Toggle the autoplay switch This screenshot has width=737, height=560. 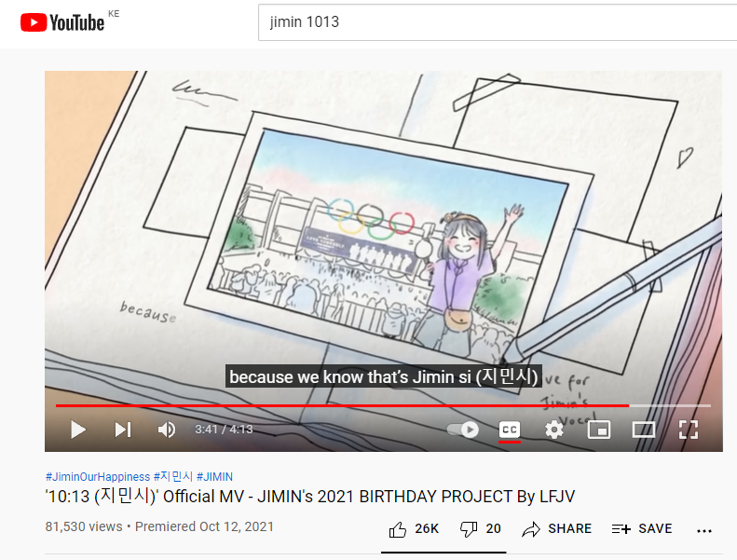pos(463,430)
